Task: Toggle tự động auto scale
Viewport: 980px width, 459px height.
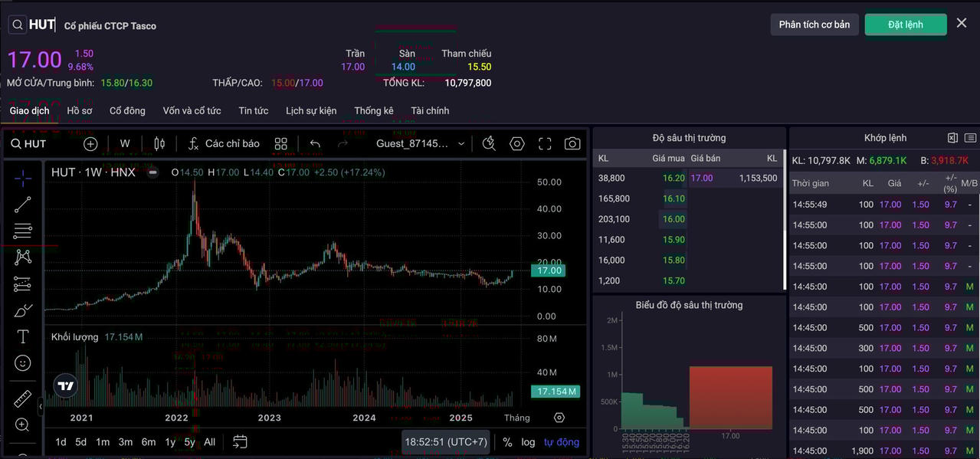Action: pos(562,442)
